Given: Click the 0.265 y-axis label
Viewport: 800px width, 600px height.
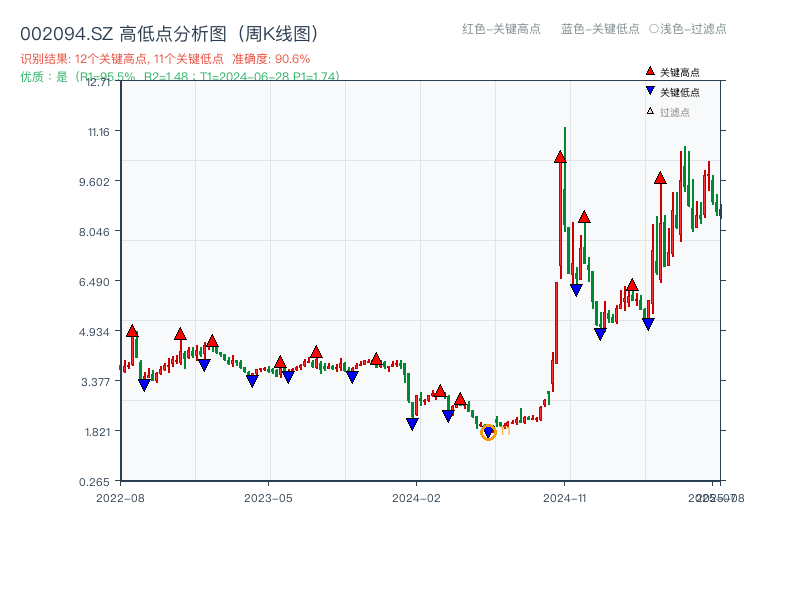Looking at the screenshot, I should click(94, 482).
